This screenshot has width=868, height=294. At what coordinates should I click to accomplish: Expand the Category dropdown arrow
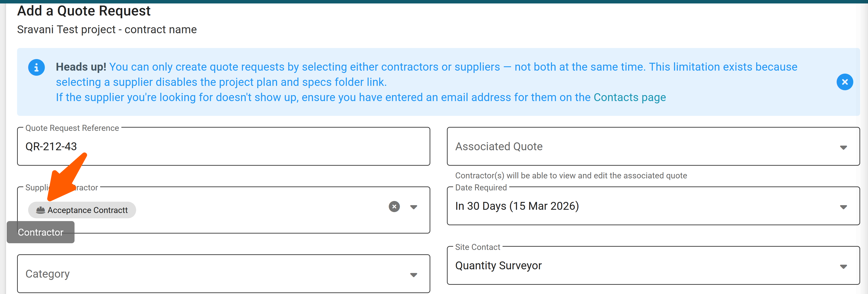click(x=413, y=275)
